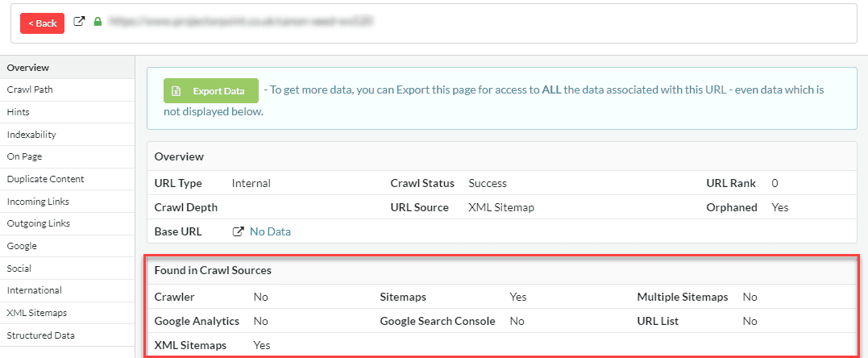Screen dimensions: 868x358
Task: Open XML Sitemaps in sidebar
Action: pos(68,313)
